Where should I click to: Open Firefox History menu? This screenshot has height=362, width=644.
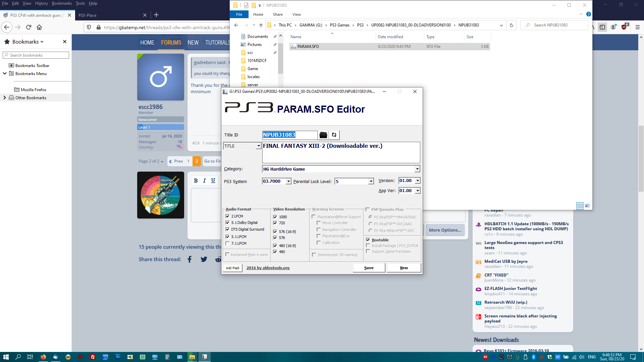click(x=42, y=3)
